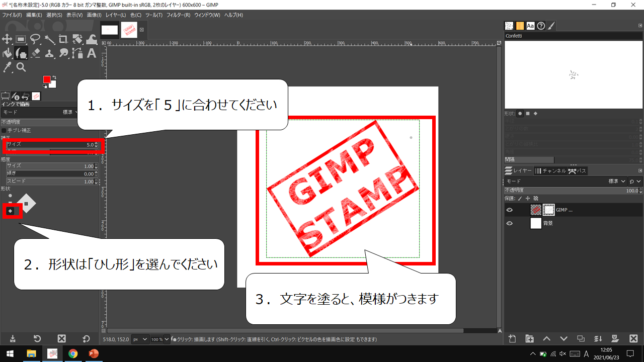Open the Brush Editor tab
The image size is (644, 362).
[x=551, y=26]
